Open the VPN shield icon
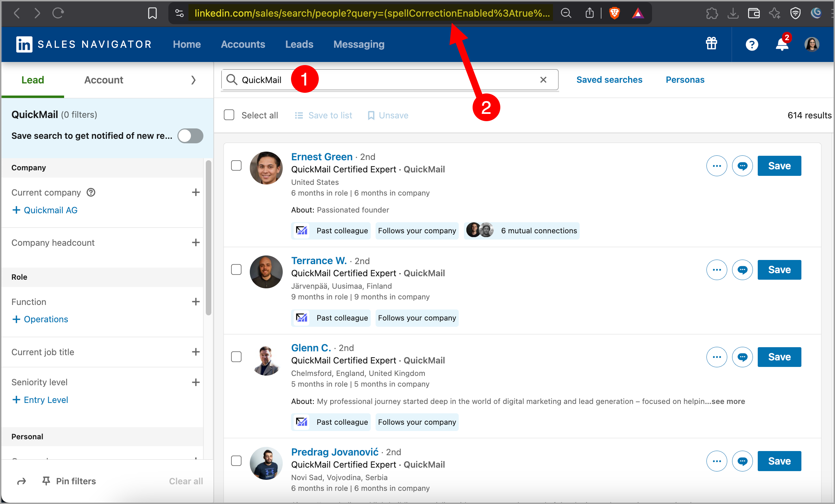The height and width of the screenshot is (504, 835). [x=795, y=13]
